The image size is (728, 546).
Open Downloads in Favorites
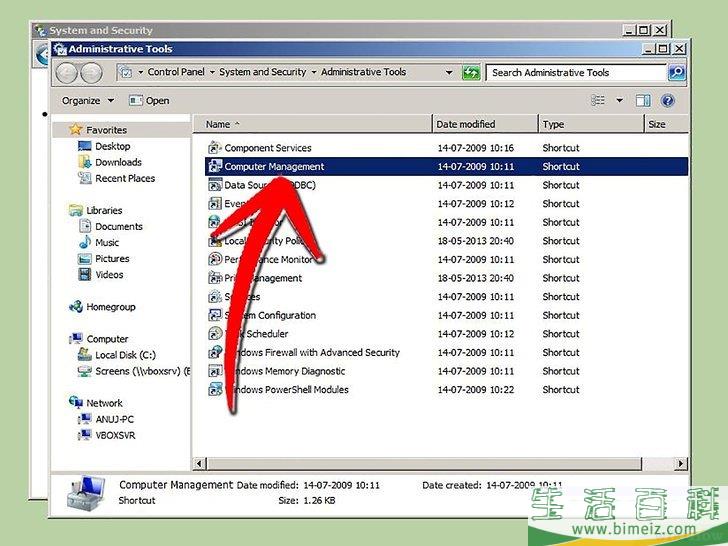(x=110, y=162)
